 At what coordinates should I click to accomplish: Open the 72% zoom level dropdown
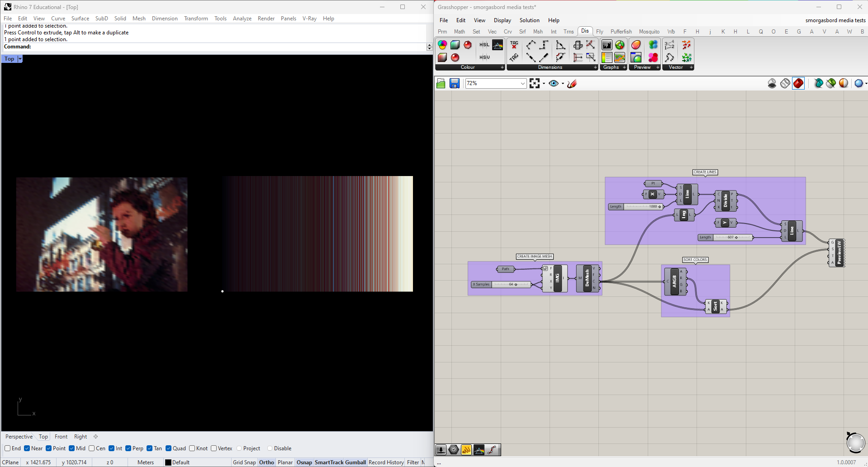523,83
